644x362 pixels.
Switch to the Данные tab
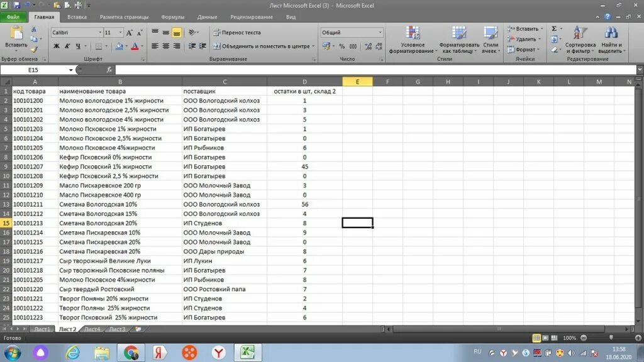click(x=207, y=17)
